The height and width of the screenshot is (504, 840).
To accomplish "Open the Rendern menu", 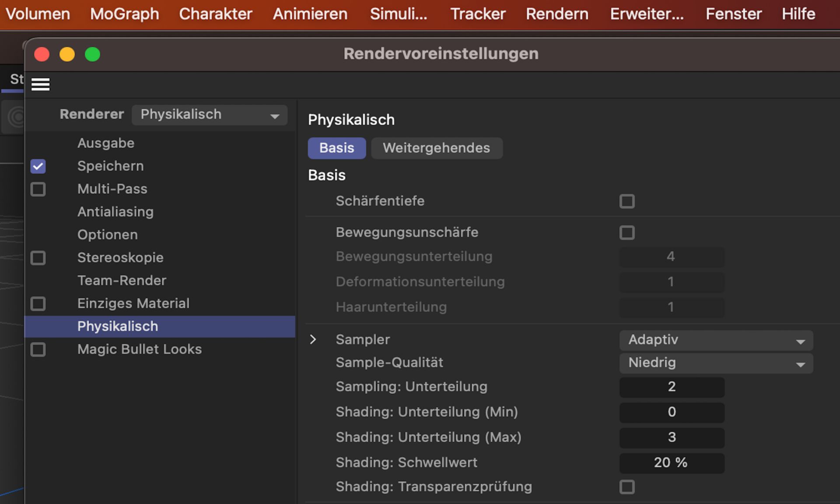I will coord(556,14).
